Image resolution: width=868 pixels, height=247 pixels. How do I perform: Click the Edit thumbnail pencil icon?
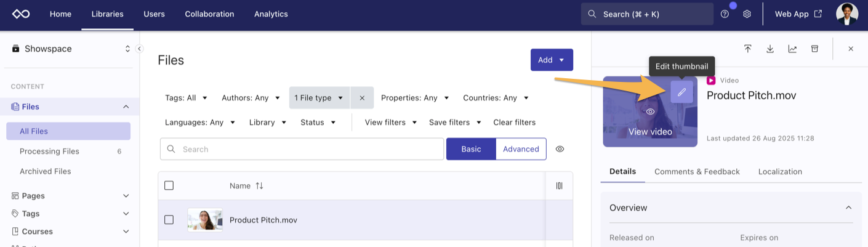[681, 92]
